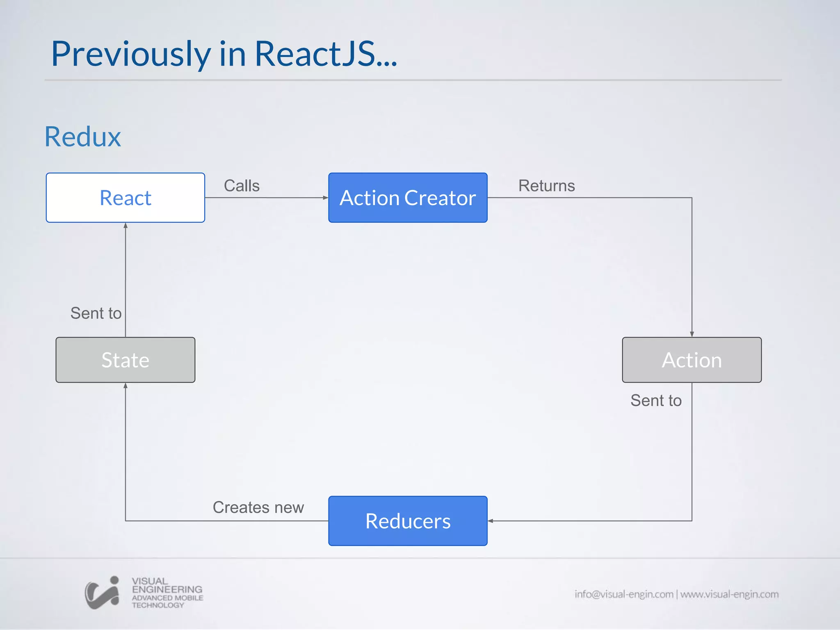840x630 pixels.
Task: Select the white React box
Action: click(x=126, y=198)
